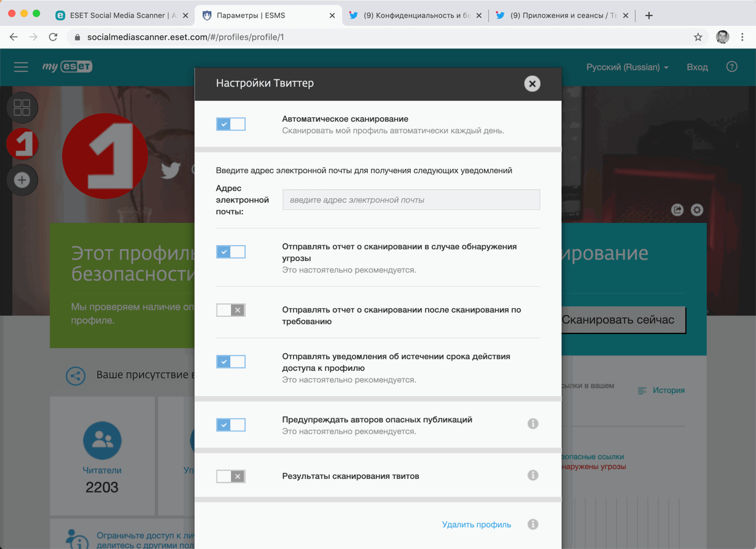This screenshot has height=549, width=756.
Task: Click the address bar URL
Action: (185, 37)
